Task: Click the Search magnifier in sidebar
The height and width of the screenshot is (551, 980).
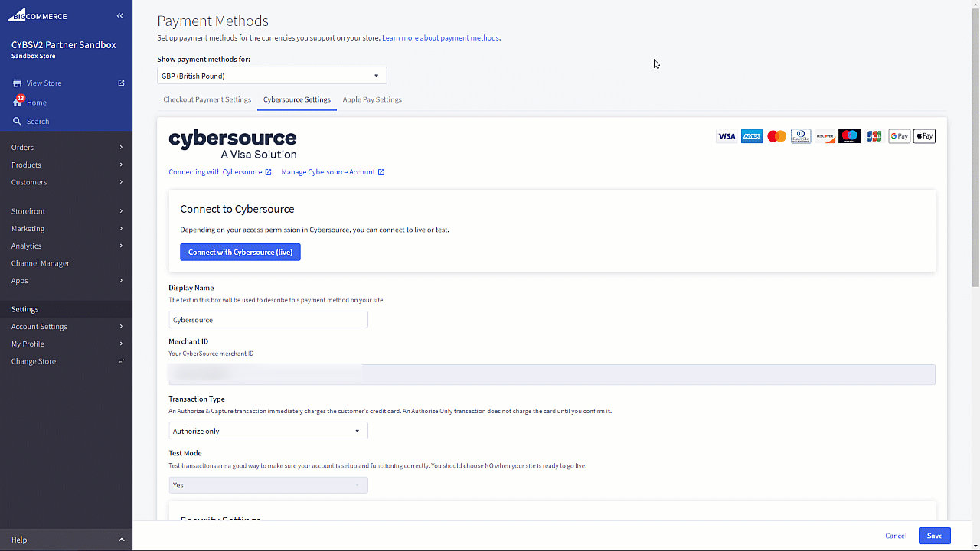Action: point(17,121)
